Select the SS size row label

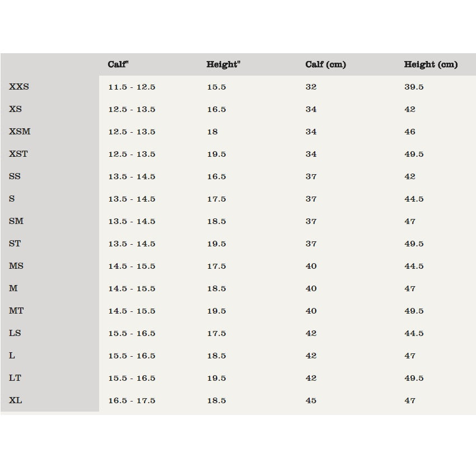click(15, 176)
